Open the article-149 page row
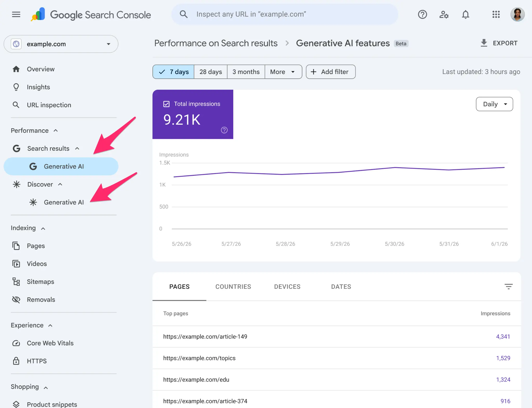The image size is (532, 408). (337, 337)
